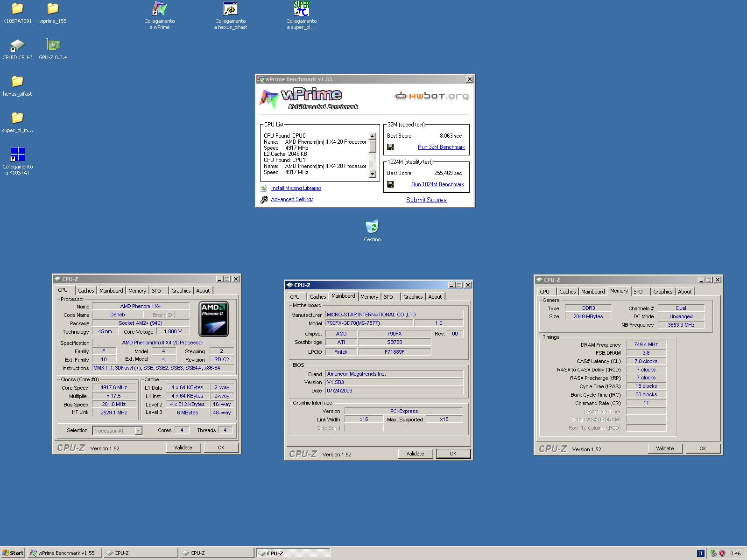Select CPU tab in right CPU-Z window

pos(545,292)
